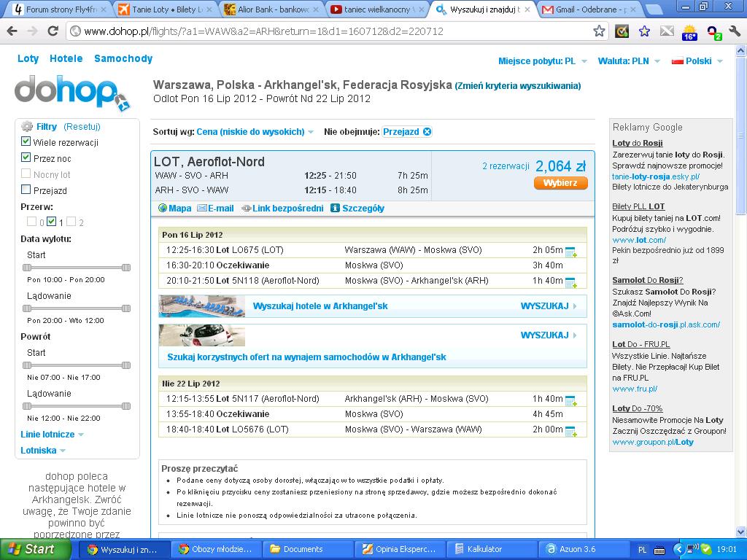Add LO675 flight to calendar icon
This screenshot has width=747, height=560.
(570, 252)
